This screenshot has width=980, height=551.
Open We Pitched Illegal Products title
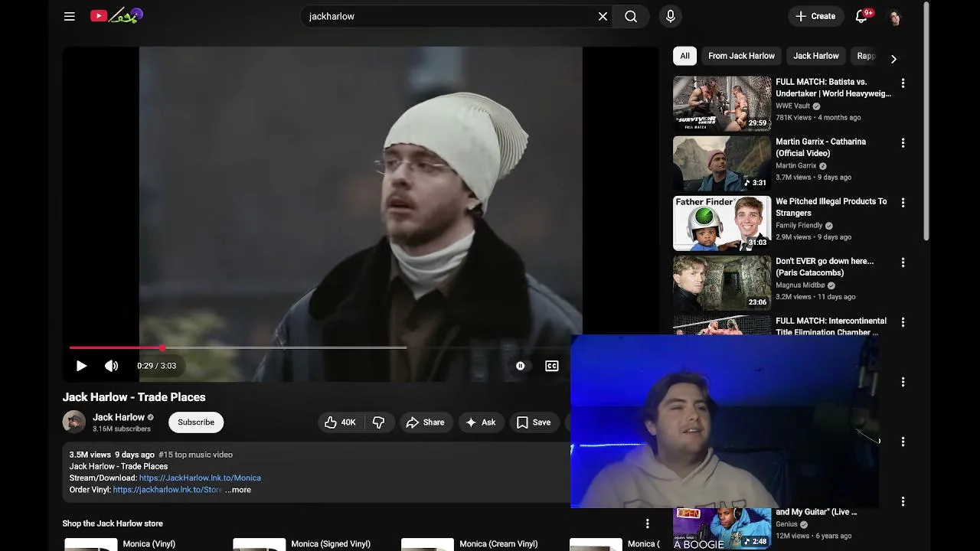pyautogui.click(x=831, y=207)
